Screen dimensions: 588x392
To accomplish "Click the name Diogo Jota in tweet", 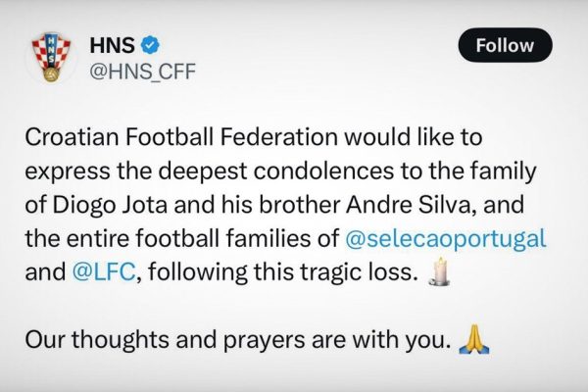I will [110, 205].
